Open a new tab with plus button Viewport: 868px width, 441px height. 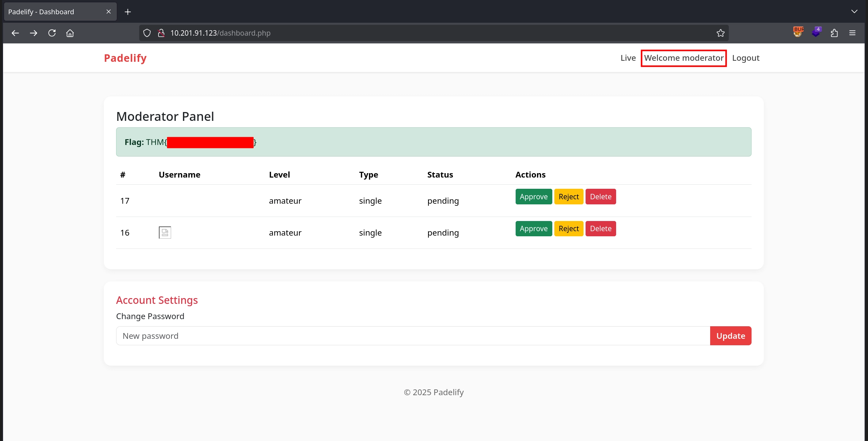tap(128, 12)
